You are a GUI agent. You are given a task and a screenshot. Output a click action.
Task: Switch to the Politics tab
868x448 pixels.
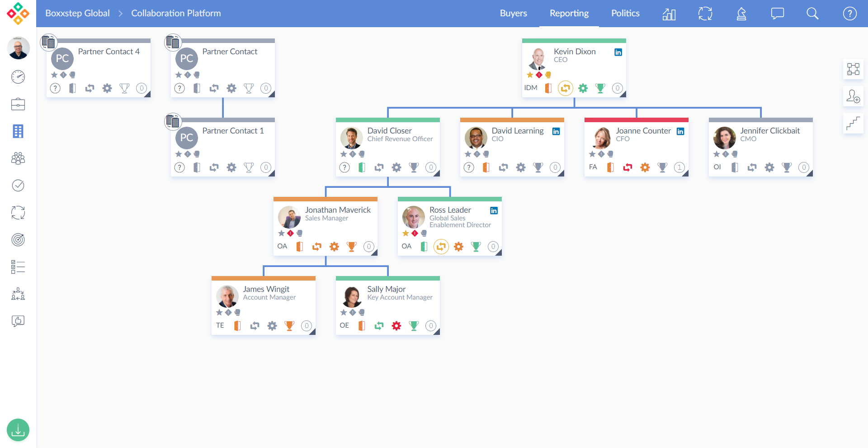coord(625,14)
